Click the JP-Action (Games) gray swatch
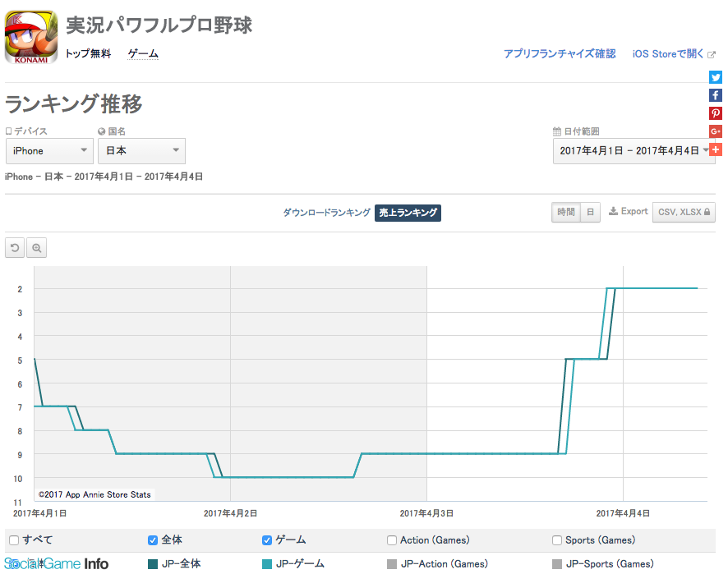The width and height of the screenshot is (728, 574). click(x=392, y=564)
